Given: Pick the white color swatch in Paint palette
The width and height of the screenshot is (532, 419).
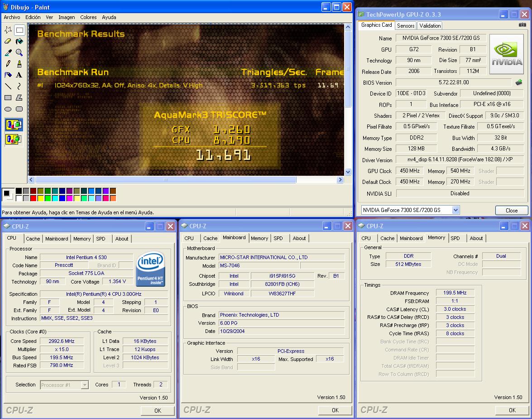Looking at the screenshot, I should [x=19, y=198].
